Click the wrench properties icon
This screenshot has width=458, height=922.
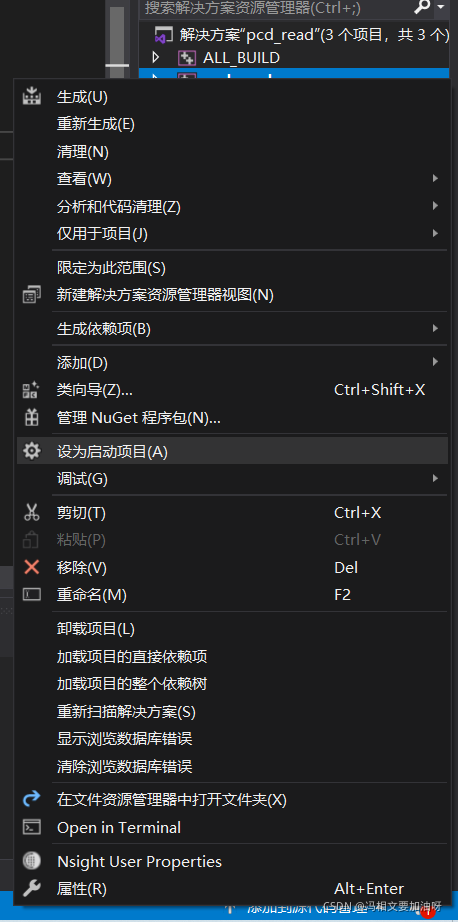click(x=31, y=888)
